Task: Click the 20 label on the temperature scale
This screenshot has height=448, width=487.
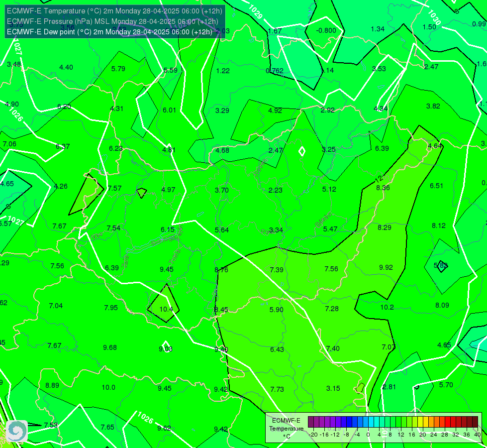Action: click(x=423, y=435)
